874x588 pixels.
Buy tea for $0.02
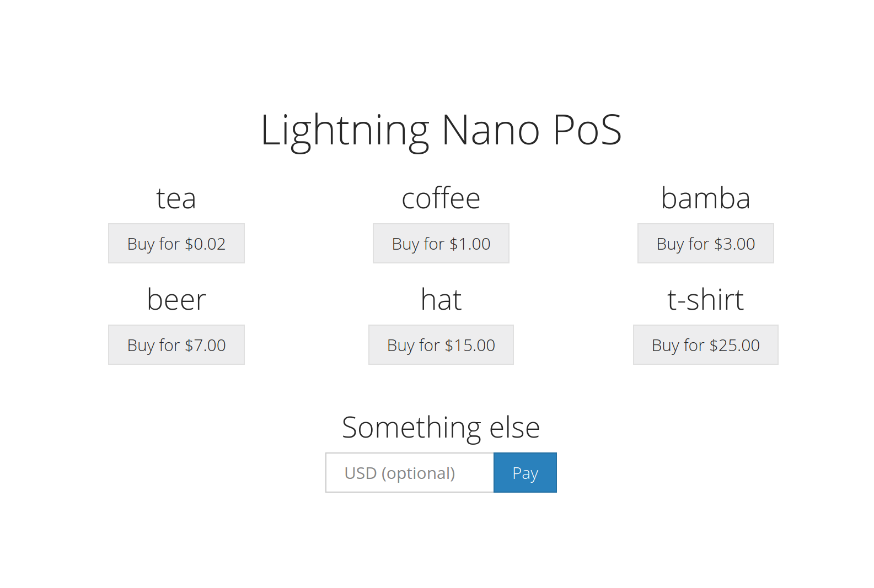tap(176, 244)
